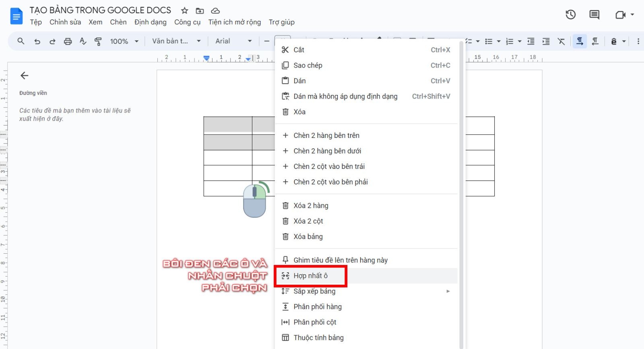
Task: Open Thuộc tính bảng
Action: (366, 338)
